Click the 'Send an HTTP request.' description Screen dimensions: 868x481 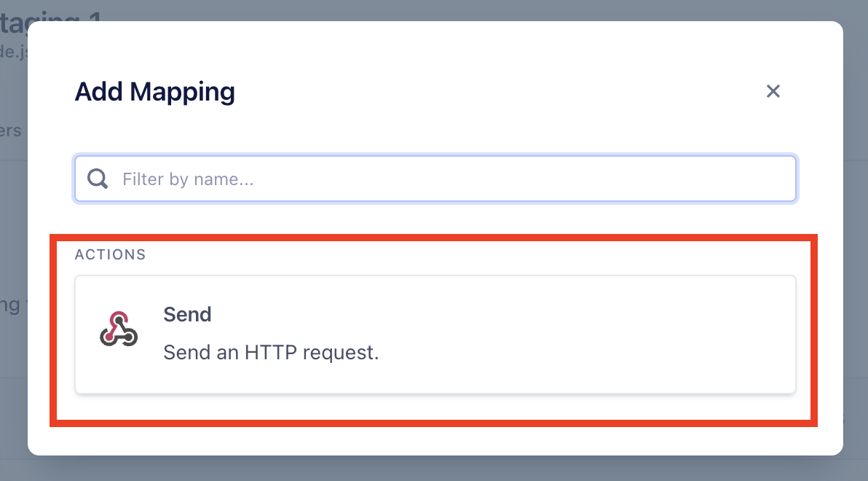(271, 353)
